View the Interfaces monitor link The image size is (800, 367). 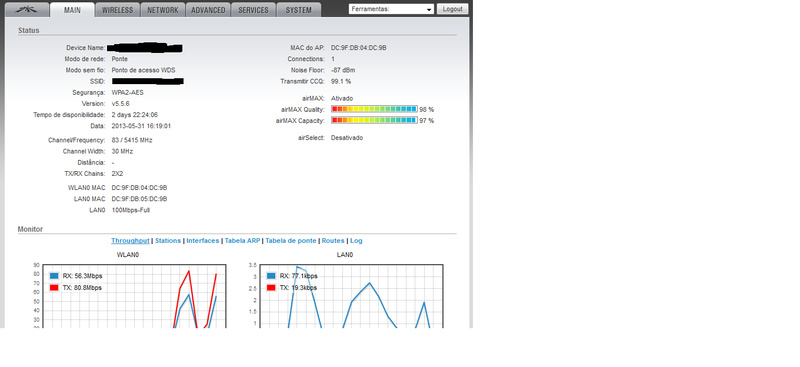(x=203, y=240)
